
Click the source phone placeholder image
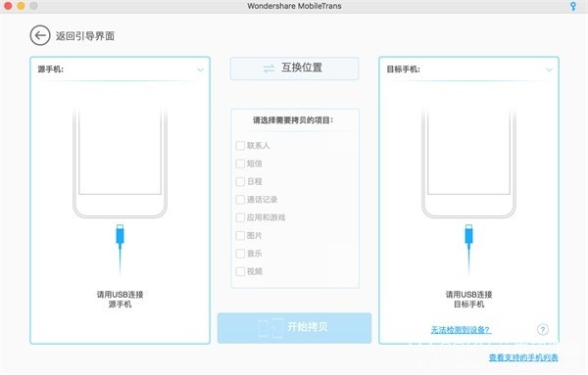(x=120, y=162)
